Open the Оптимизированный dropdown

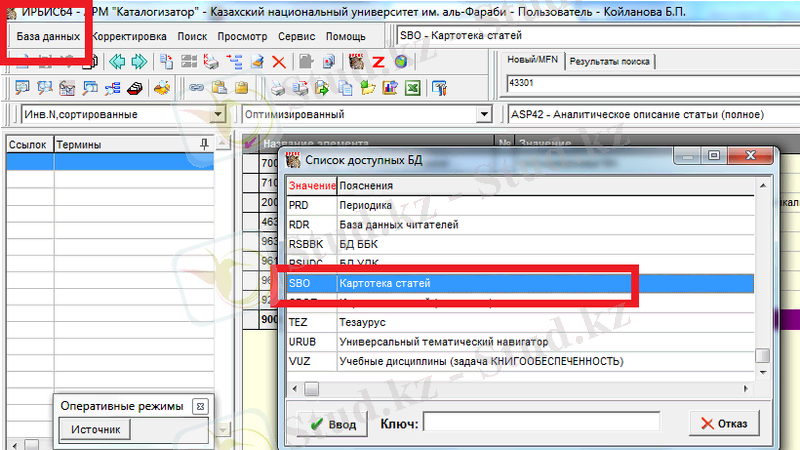click(x=484, y=114)
